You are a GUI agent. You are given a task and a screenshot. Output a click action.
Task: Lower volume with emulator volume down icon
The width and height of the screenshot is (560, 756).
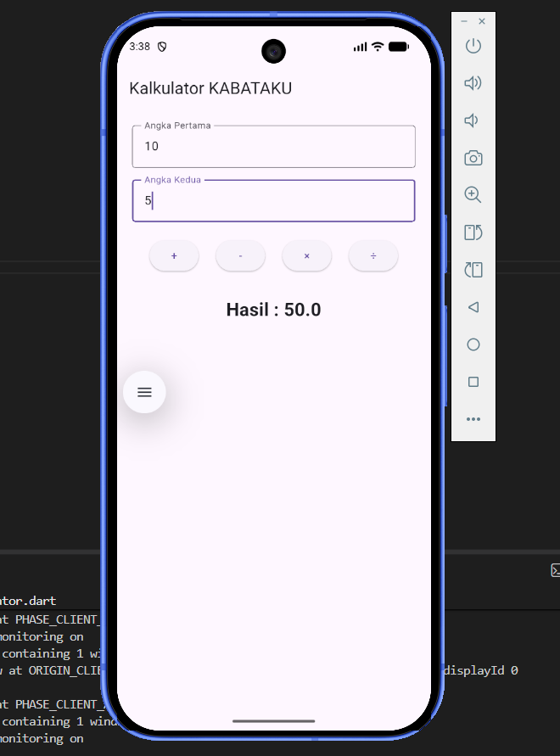point(471,120)
